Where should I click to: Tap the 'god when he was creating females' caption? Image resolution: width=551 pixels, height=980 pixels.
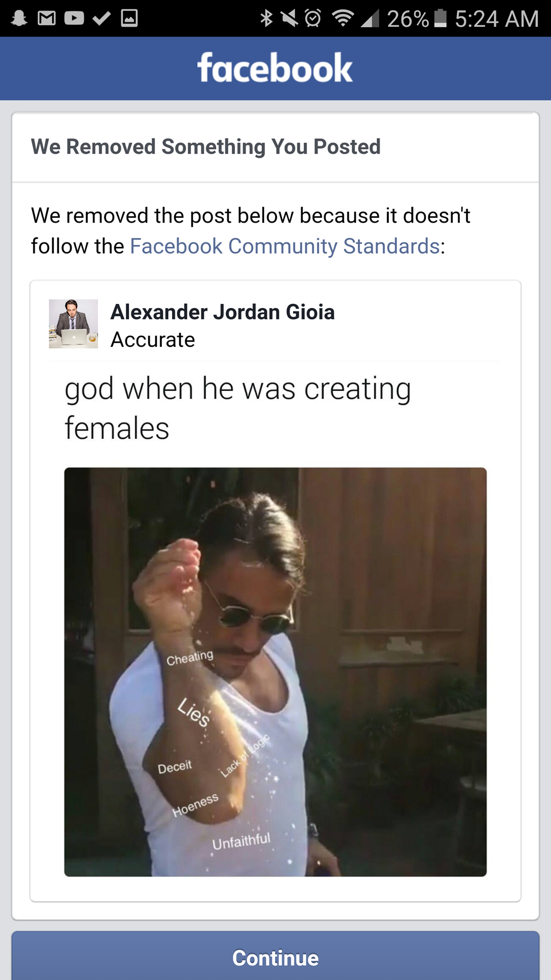coord(238,408)
